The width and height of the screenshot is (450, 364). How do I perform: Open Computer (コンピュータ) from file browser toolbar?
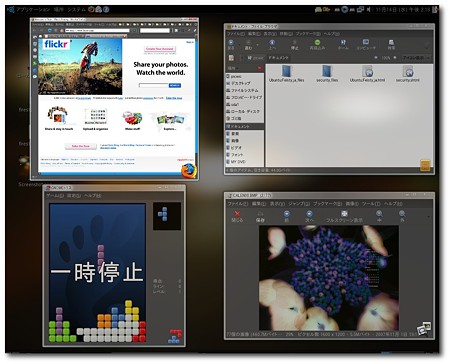366,44
